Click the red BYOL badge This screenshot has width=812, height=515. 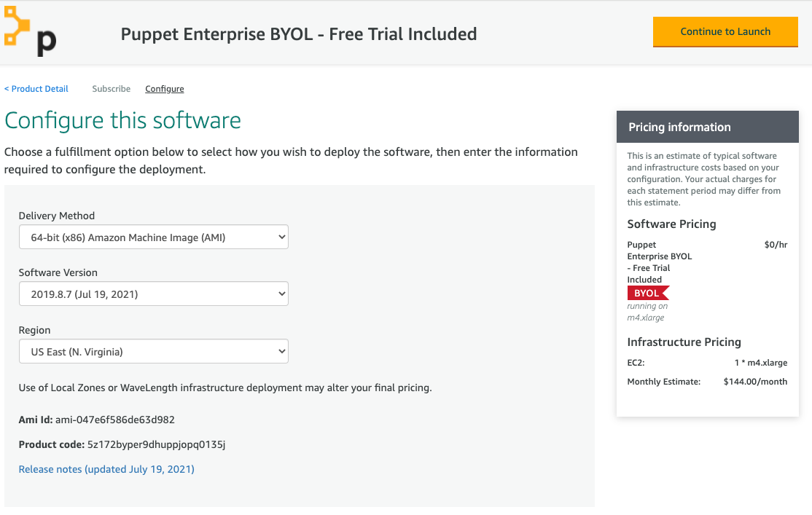coord(648,293)
